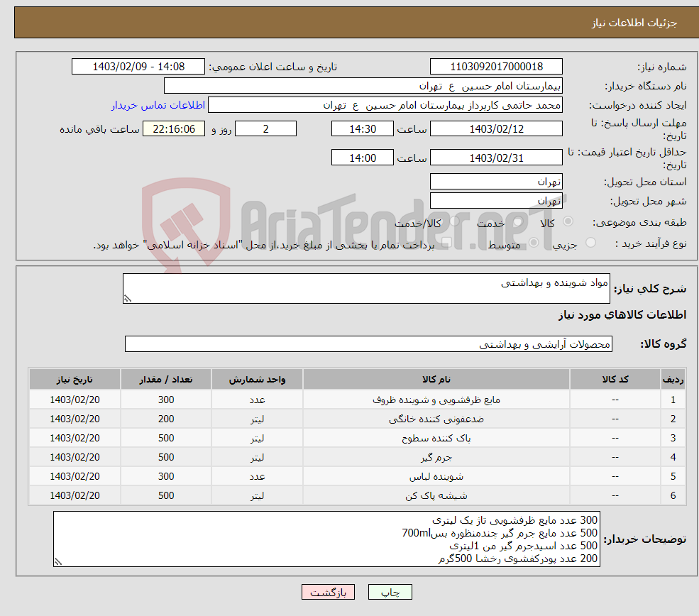
Task: Select row پاک کننده سطوح
Action: 358,438
